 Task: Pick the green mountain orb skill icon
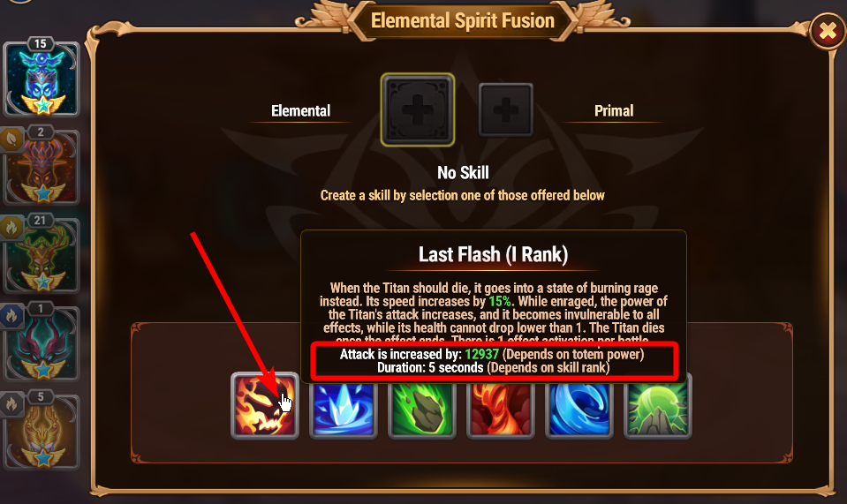(657, 410)
